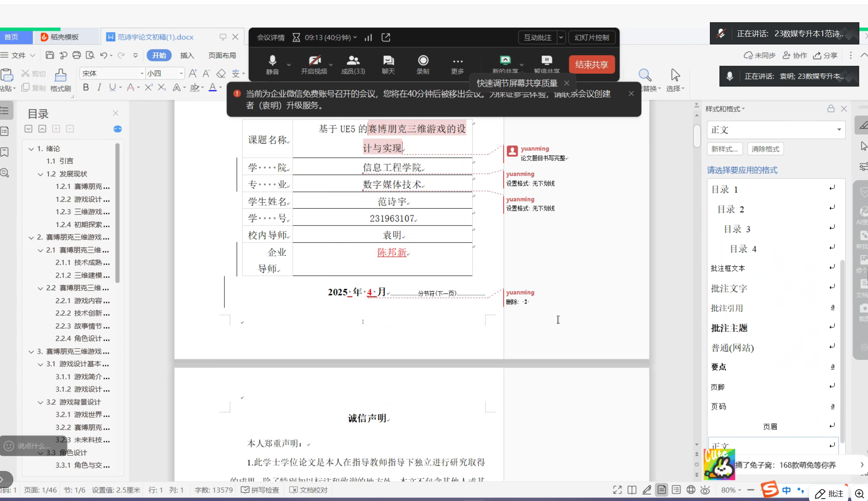Screen dimensions: 868x501
Task: Click the font color A swatch
Action: (x=212, y=87)
